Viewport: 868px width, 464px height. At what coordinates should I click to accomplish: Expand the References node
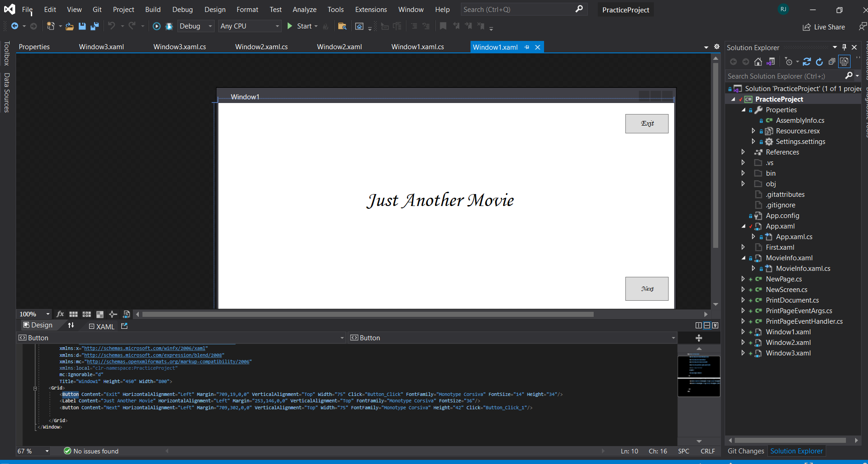(743, 152)
